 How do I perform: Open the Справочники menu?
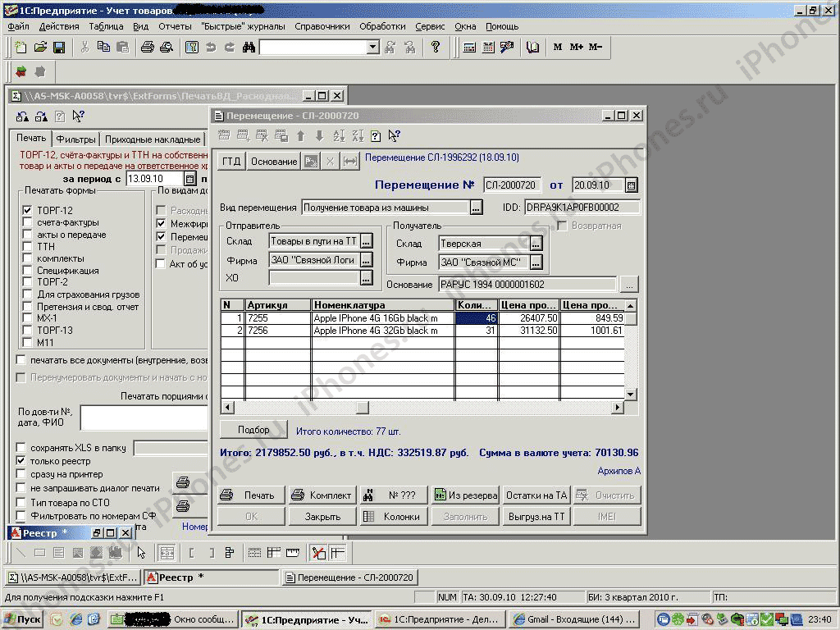point(322,26)
